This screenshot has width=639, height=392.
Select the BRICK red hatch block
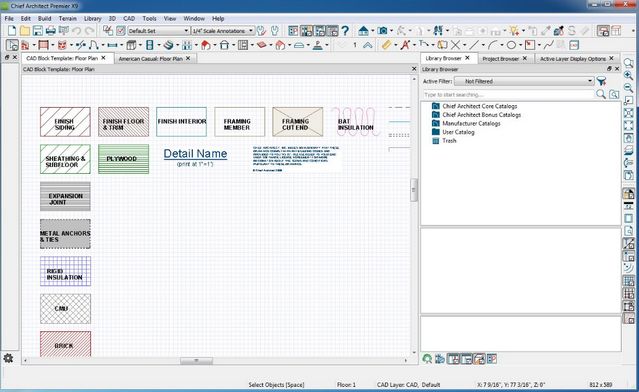click(x=65, y=344)
